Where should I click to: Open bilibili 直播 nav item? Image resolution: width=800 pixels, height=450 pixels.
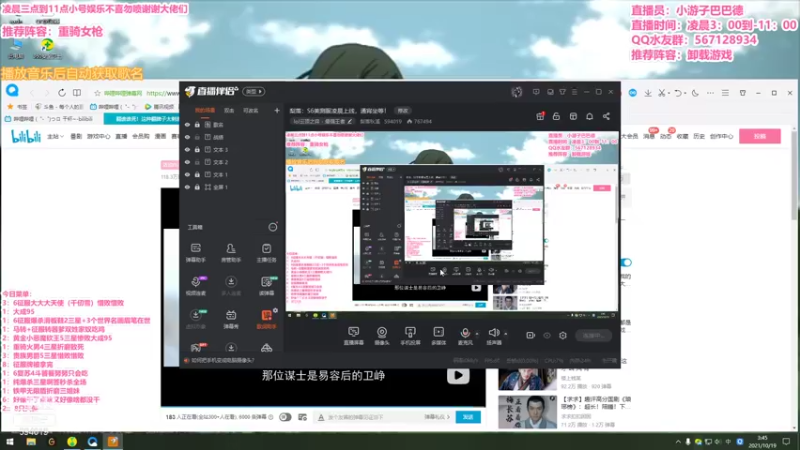click(x=121, y=137)
